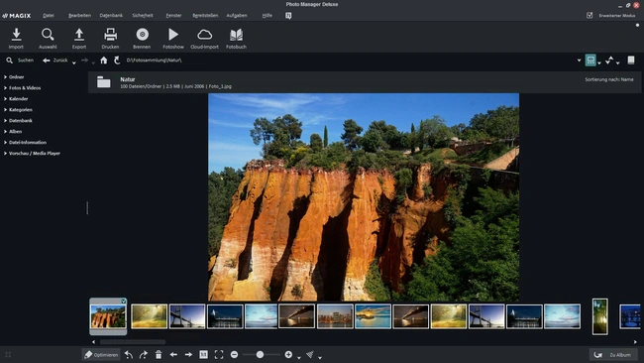Click the filmstrip scroll right arrow
Screen dimensions: 644x363
pyautogui.click(x=635, y=341)
